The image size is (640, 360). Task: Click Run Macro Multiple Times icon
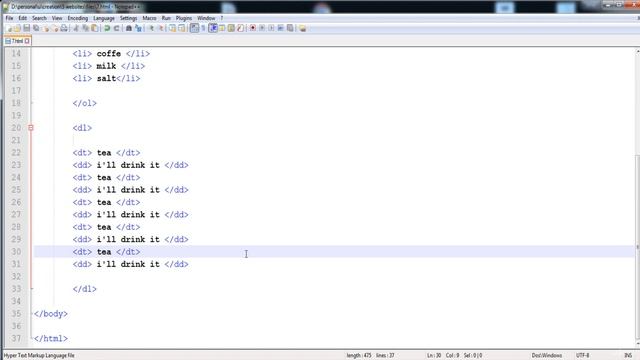click(281, 28)
